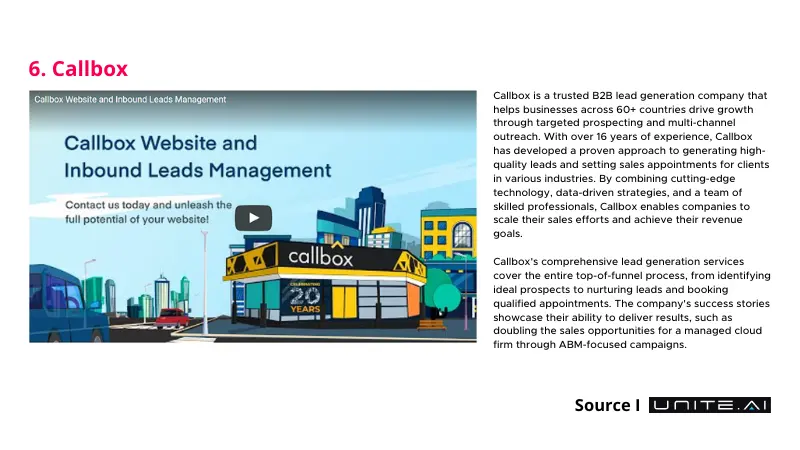800x450 pixels.
Task: Click paragraph starting 'Callbox is a trusted B2B'
Action: click(631, 165)
